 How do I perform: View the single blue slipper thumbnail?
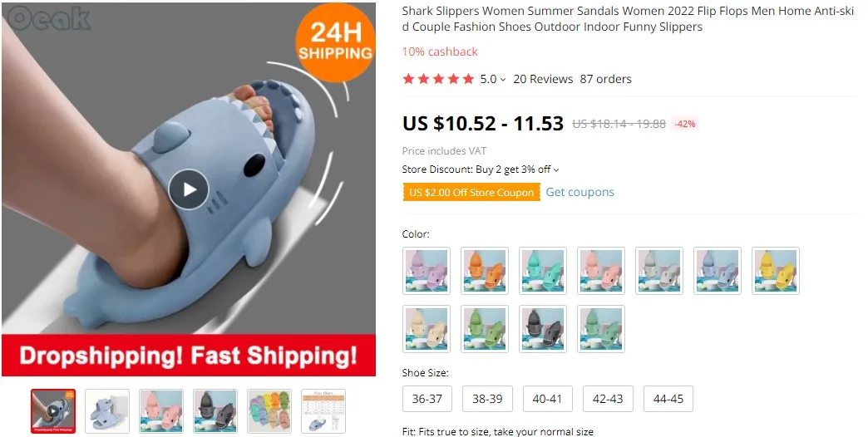(107, 411)
